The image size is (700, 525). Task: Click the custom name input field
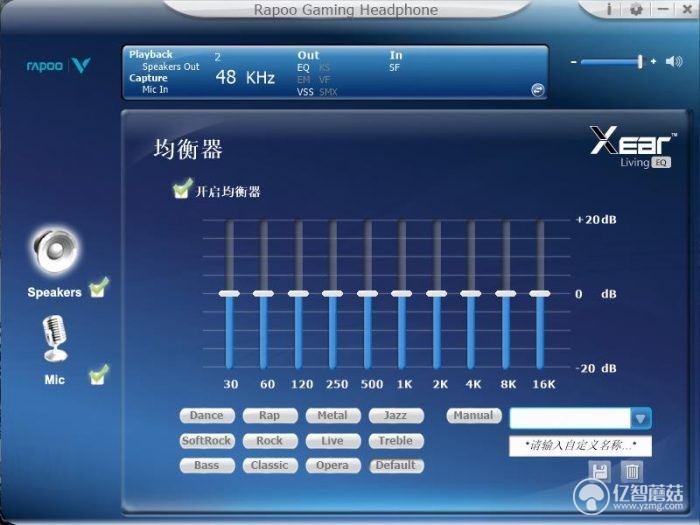[580, 446]
